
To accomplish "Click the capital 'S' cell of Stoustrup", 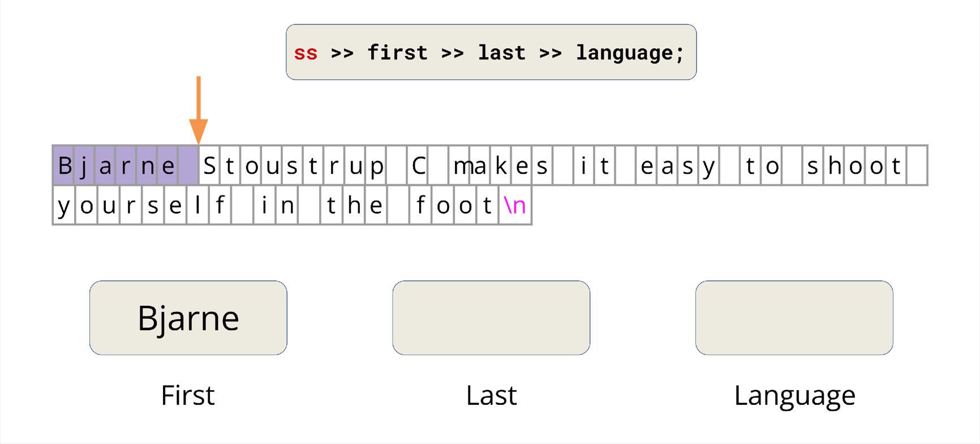I will 209,166.
